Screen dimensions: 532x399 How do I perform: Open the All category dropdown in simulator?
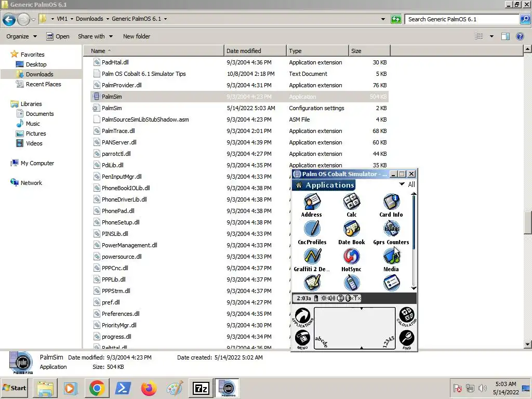pyautogui.click(x=407, y=184)
